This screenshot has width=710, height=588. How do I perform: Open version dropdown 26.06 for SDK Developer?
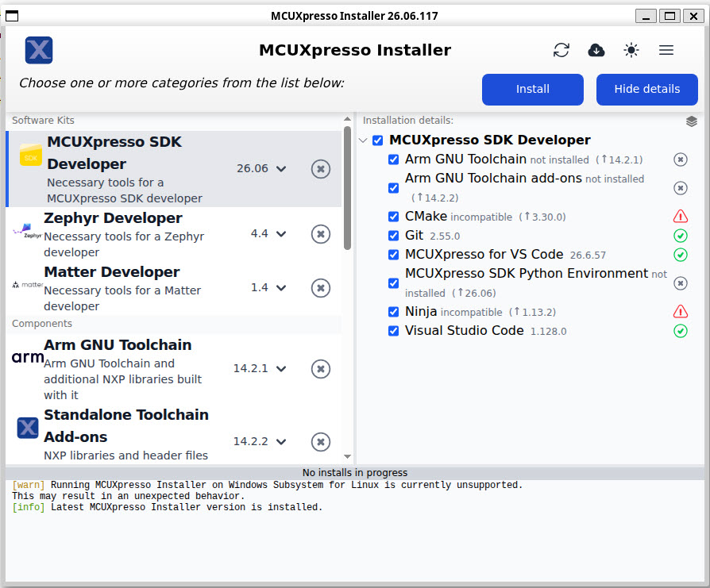click(x=261, y=169)
